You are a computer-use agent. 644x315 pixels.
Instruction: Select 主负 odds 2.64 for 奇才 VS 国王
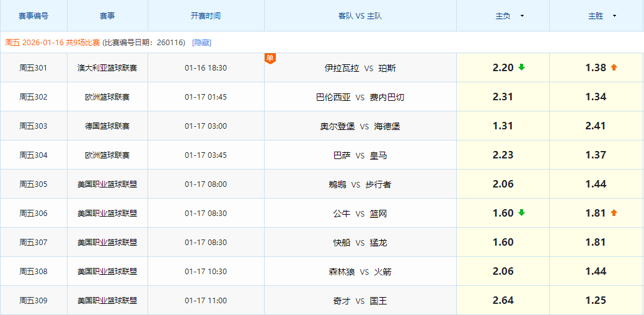(x=503, y=301)
